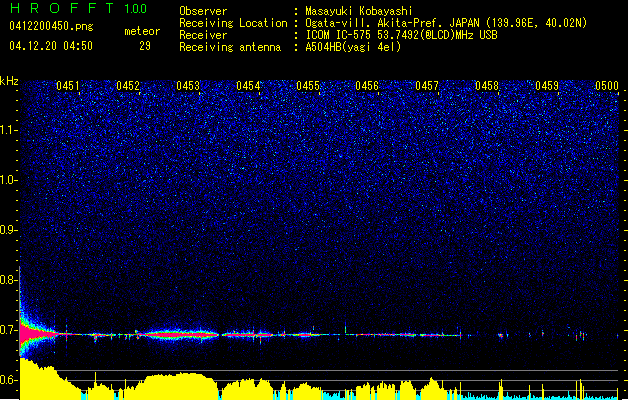
Task: Click the Receiver label
Action: [x=203, y=35]
